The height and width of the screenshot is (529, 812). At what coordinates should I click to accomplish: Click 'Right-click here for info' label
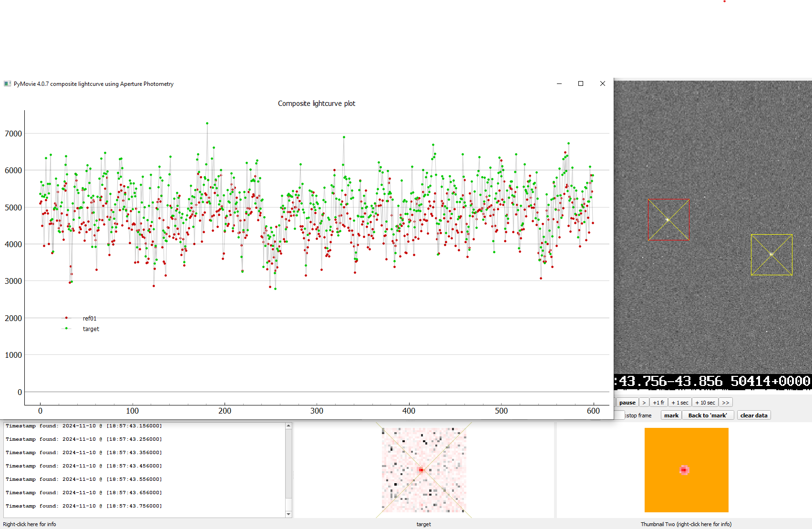click(30, 524)
